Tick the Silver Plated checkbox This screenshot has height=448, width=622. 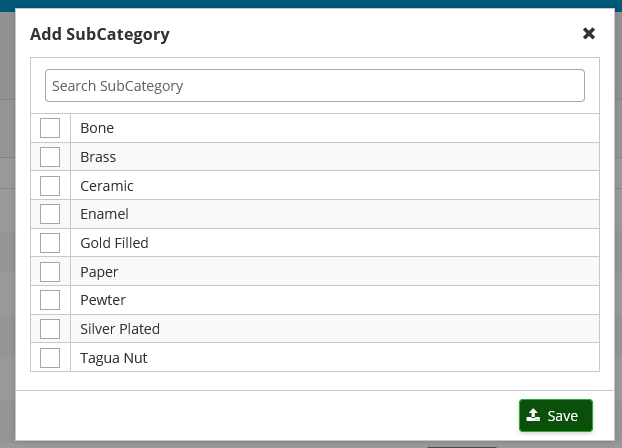[x=50, y=329]
